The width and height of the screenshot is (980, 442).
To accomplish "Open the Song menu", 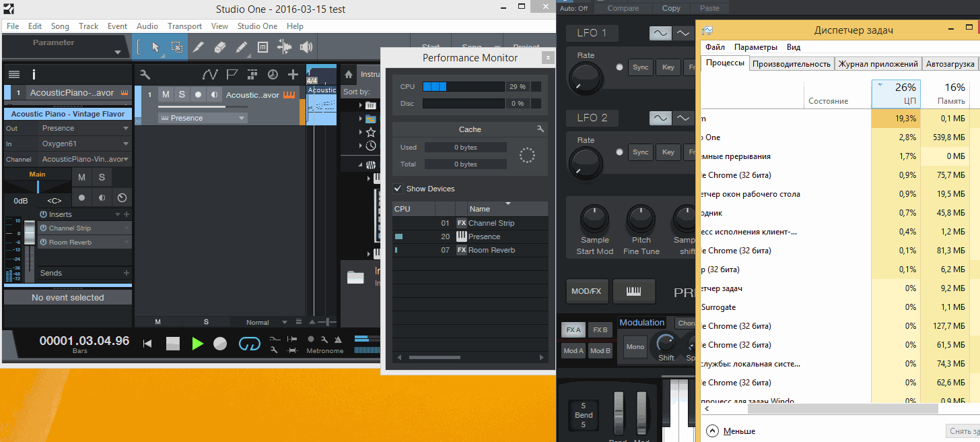I will coord(60,26).
